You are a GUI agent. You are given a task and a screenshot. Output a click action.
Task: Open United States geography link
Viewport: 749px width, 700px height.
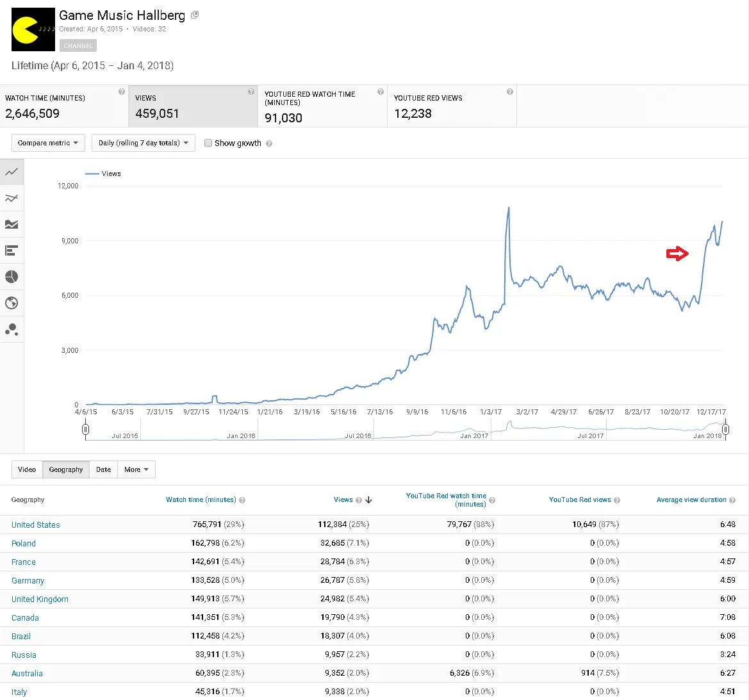[x=36, y=525]
